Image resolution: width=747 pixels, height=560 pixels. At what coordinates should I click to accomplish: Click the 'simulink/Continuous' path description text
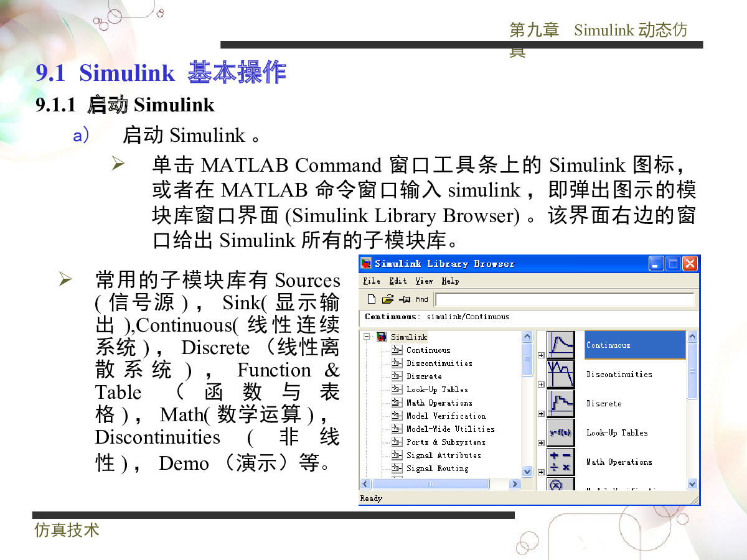[x=468, y=317]
